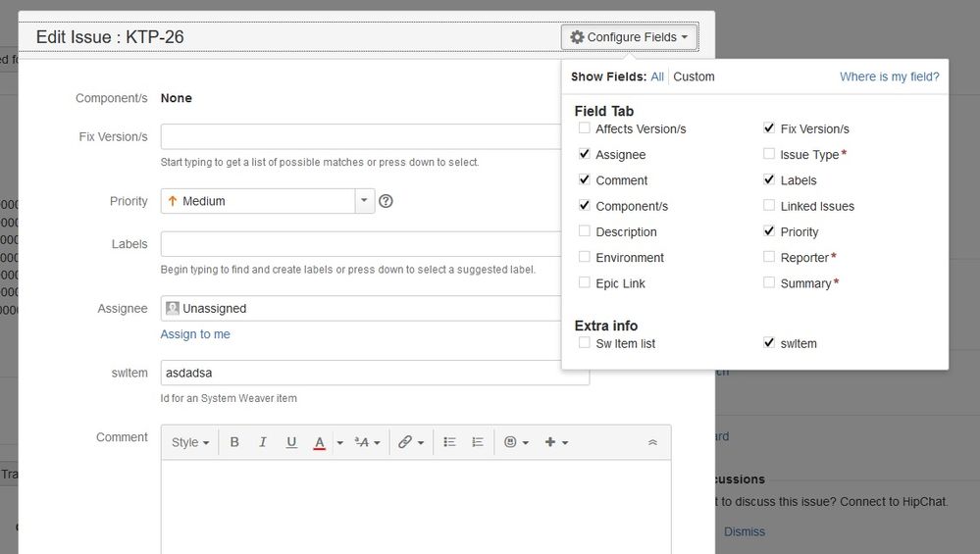980x554 pixels.
Task: Toggle underline formatting in Comment editor
Action: pos(291,442)
